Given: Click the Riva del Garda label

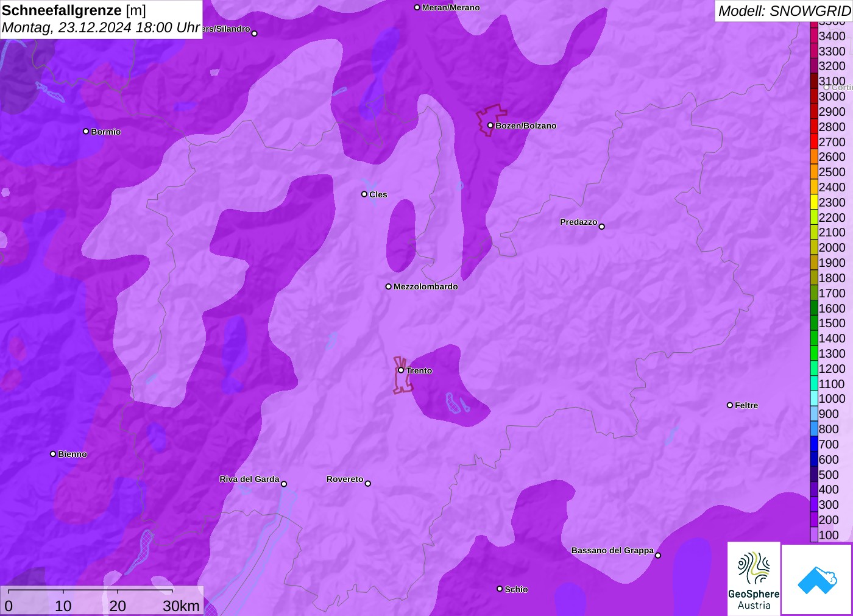Looking at the screenshot, I should [x=249, y=479].
